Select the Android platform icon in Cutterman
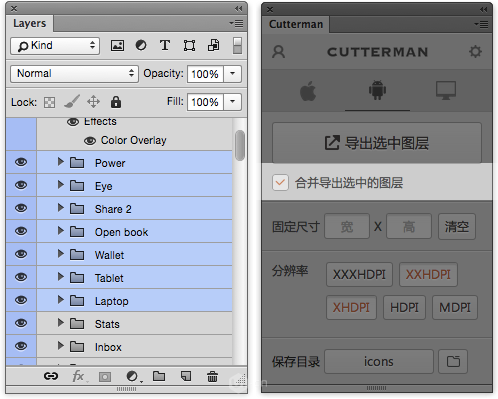 tap(377, 90)
